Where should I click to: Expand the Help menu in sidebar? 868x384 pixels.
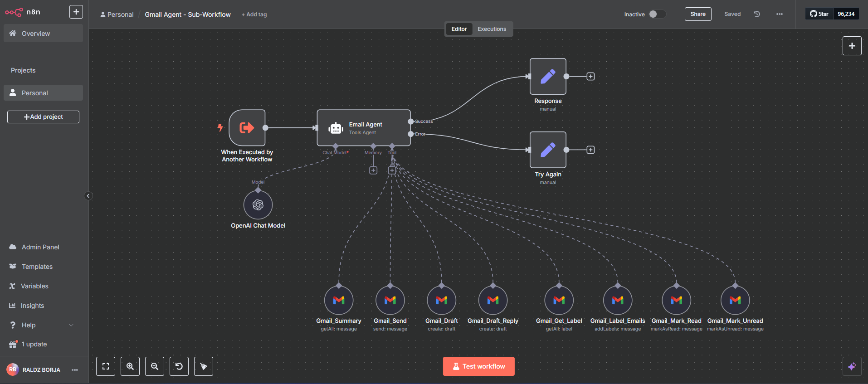tap(41, 325)
